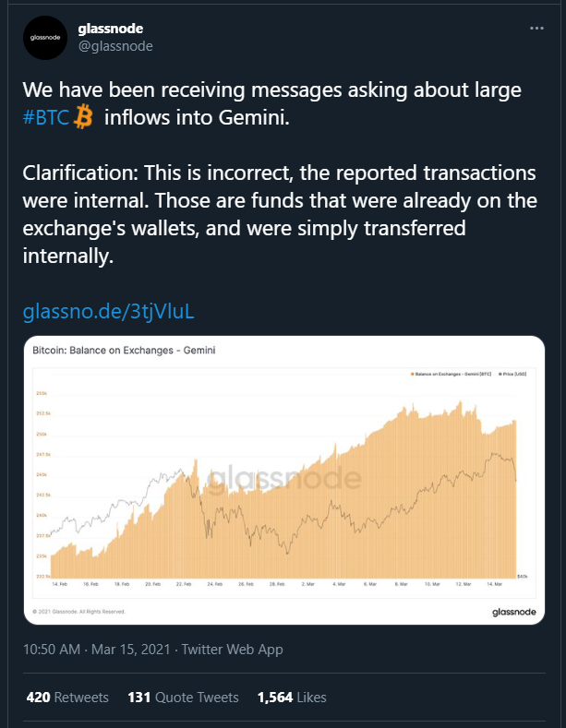Click the Price [USD] legend entry
The width and height of the screenshot is (566, 728).
coord(512,374)
